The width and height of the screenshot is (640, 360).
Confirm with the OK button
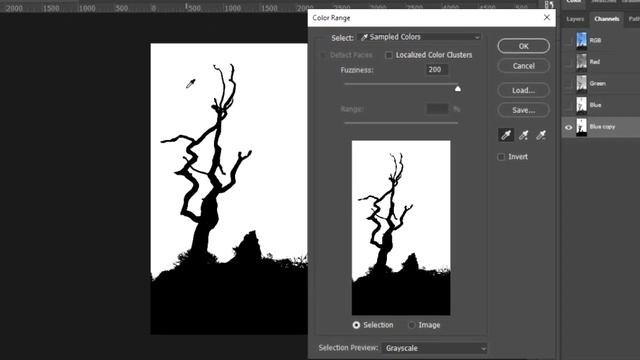(x=524, y=46)
